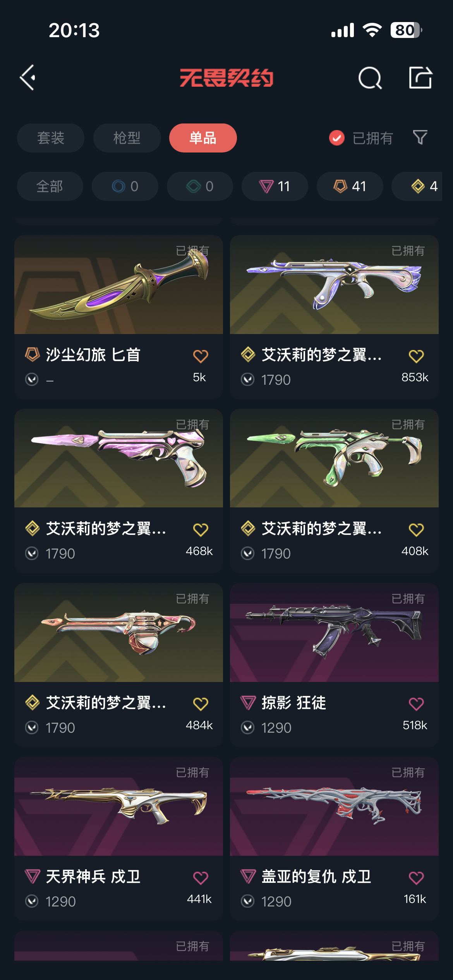
Task: Open the 掠影 狂徒 rifle image
Action: point(334,632)
